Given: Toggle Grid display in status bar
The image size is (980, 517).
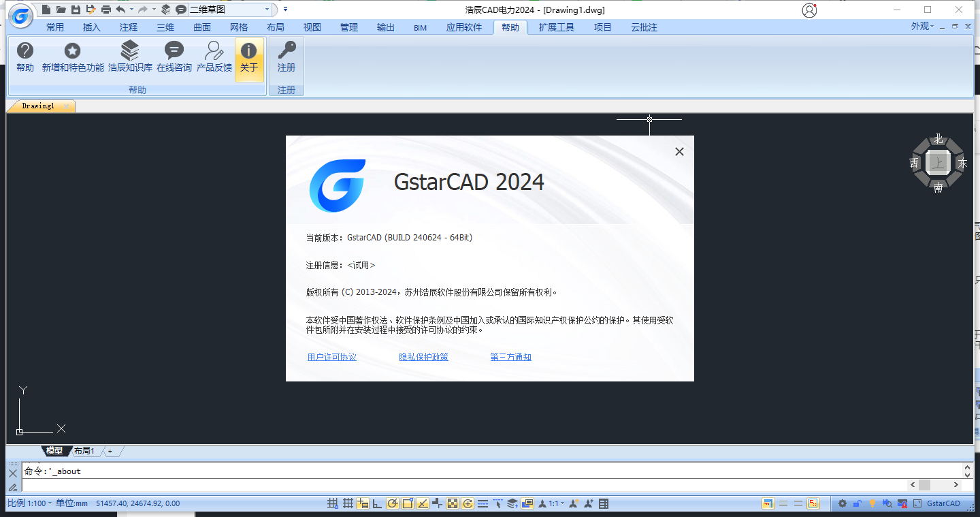Looking at the screenshot, I should pos(348,504).
